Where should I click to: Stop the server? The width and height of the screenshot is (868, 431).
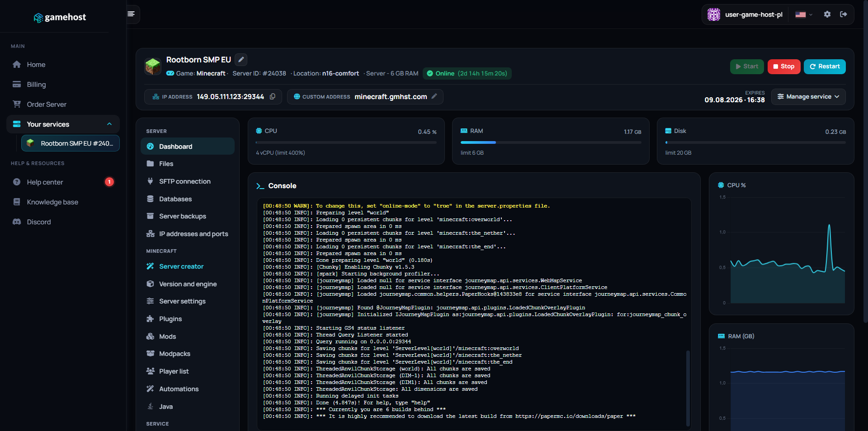point(784,66)
